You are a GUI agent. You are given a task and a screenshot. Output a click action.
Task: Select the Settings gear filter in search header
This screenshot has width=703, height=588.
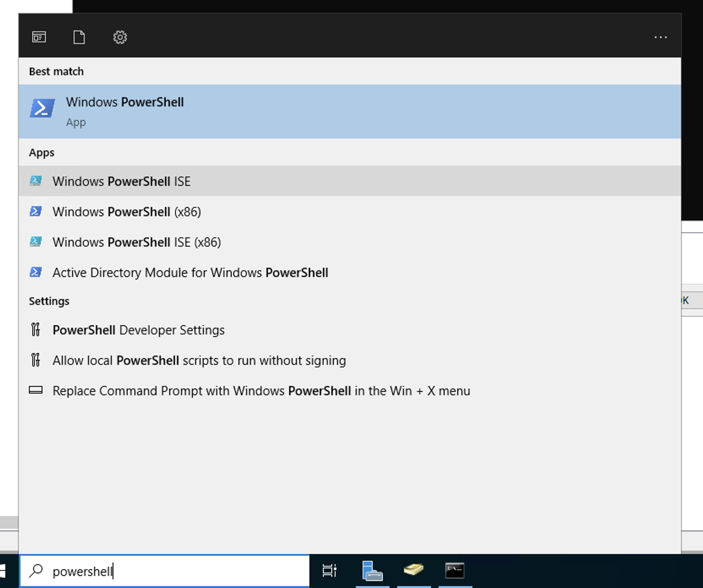(120, 37)
